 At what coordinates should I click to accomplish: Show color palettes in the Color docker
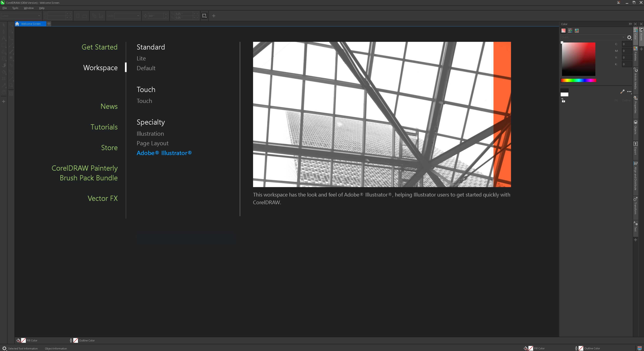pyautogui.click(x=577, y=31)
